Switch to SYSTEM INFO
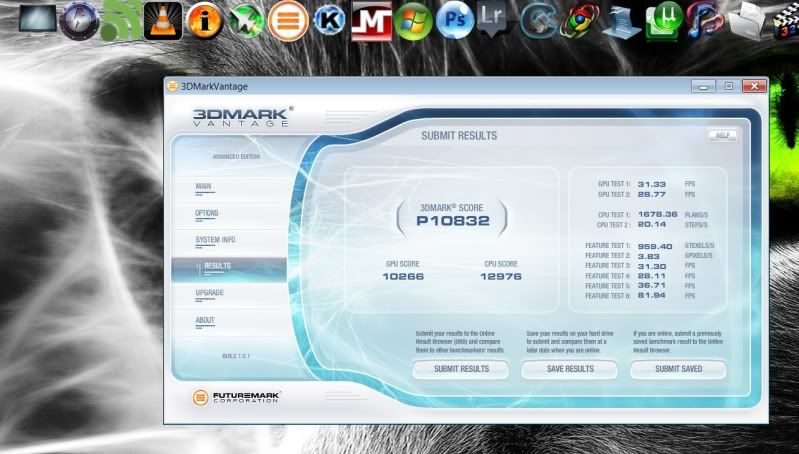The image size is (799, 454). click(215, 239)
